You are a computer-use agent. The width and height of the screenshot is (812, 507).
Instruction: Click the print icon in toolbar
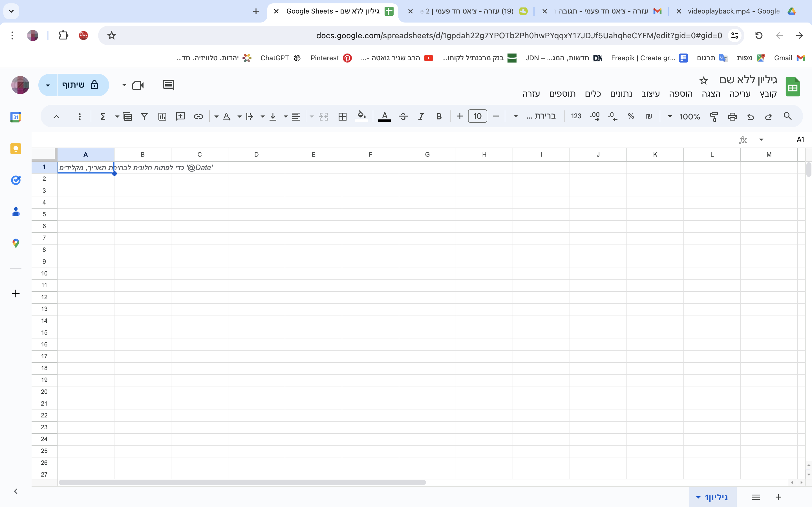pos(732,116)
